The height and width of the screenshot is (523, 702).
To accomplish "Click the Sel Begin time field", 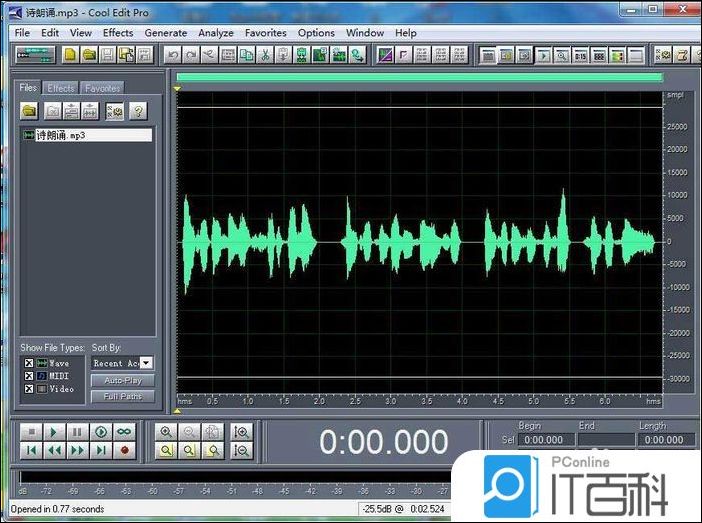I will (546, 440).
